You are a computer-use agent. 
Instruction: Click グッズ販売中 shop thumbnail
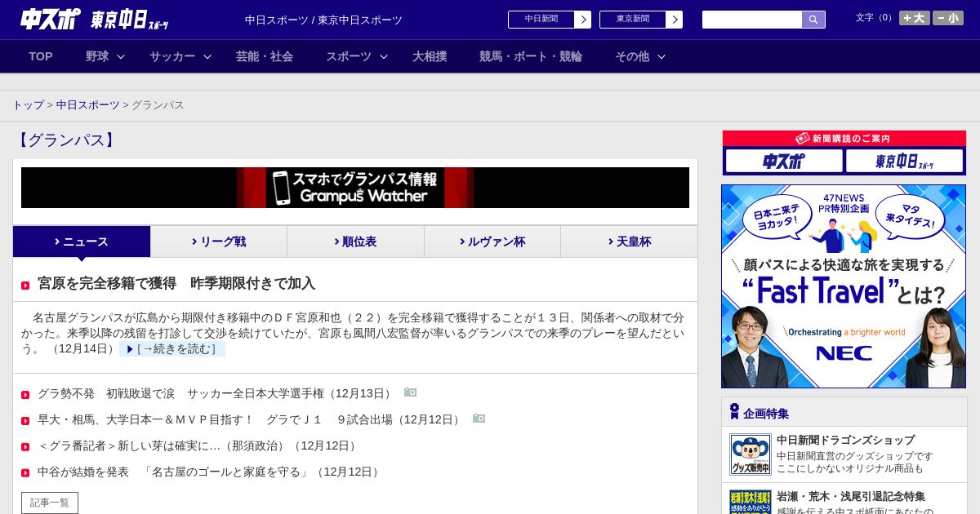(750, 454)
